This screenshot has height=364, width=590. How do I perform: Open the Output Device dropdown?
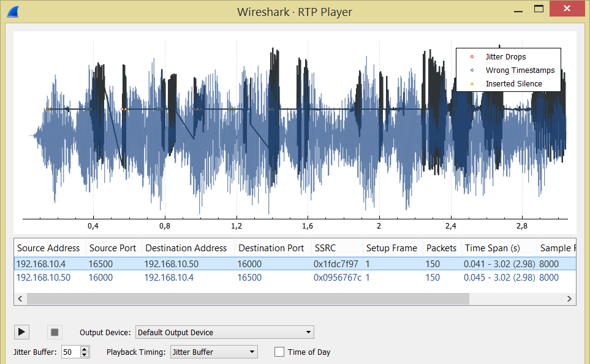224,332
